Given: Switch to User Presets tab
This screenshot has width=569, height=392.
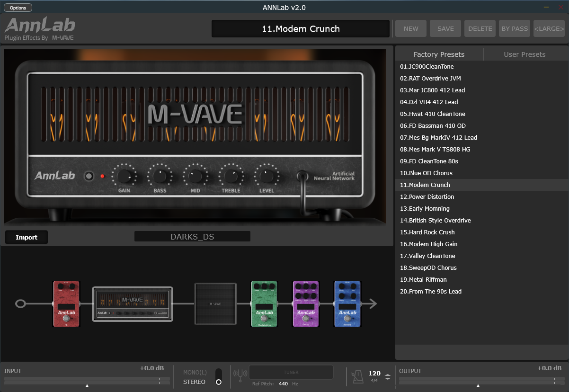Looking at the screenshot, I should point(525,54).
